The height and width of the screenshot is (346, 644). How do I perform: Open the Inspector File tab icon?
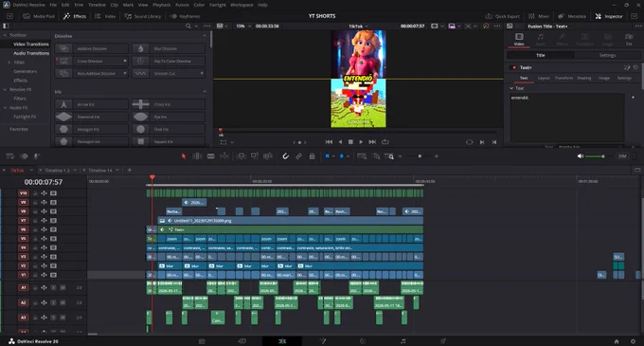pyautogui.click(x=629, y=39)
